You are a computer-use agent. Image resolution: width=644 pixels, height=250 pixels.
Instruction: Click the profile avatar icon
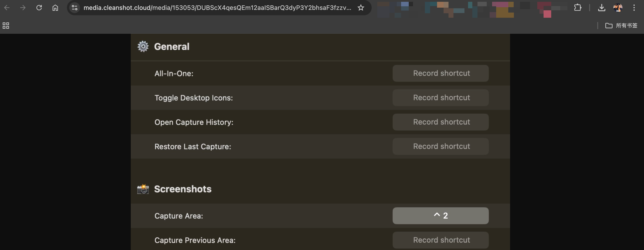[x=617, y=8]
